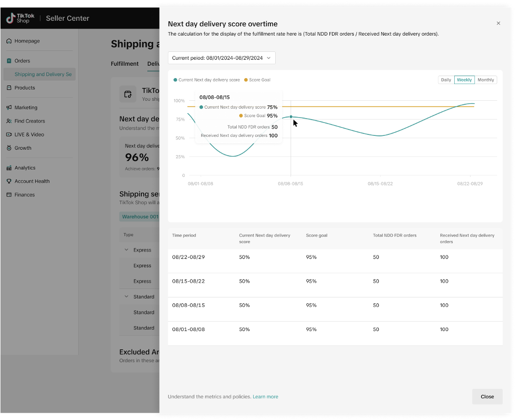Click the LIVE & Video camera icon
The height and width of the screenshot is (420, 516).
[x=9, y=134]
